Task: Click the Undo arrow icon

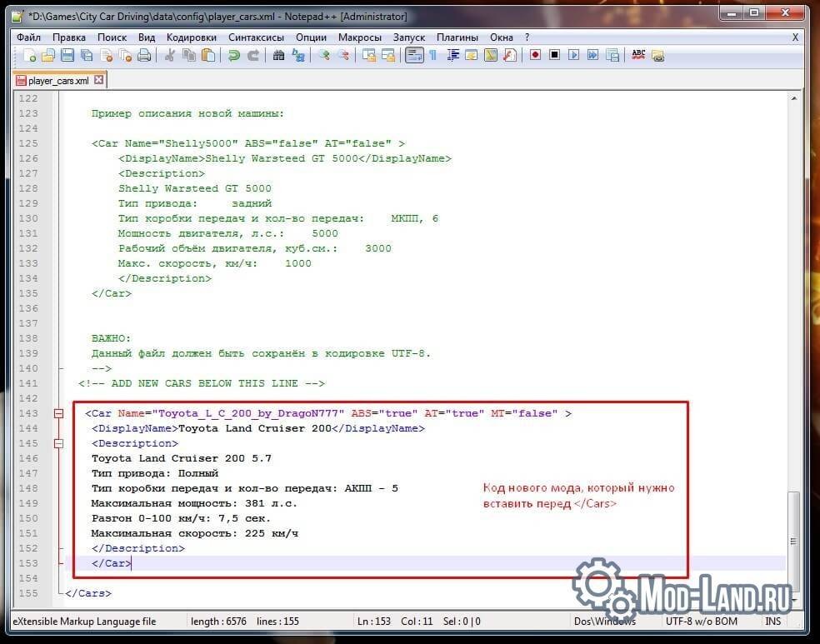Action: point(234,55)
